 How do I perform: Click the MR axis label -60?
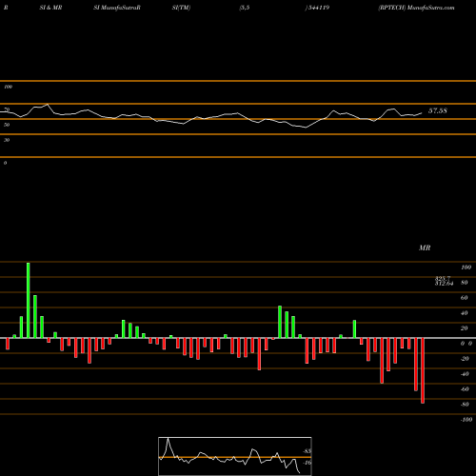pyautogui.click(x=465, y=389)
